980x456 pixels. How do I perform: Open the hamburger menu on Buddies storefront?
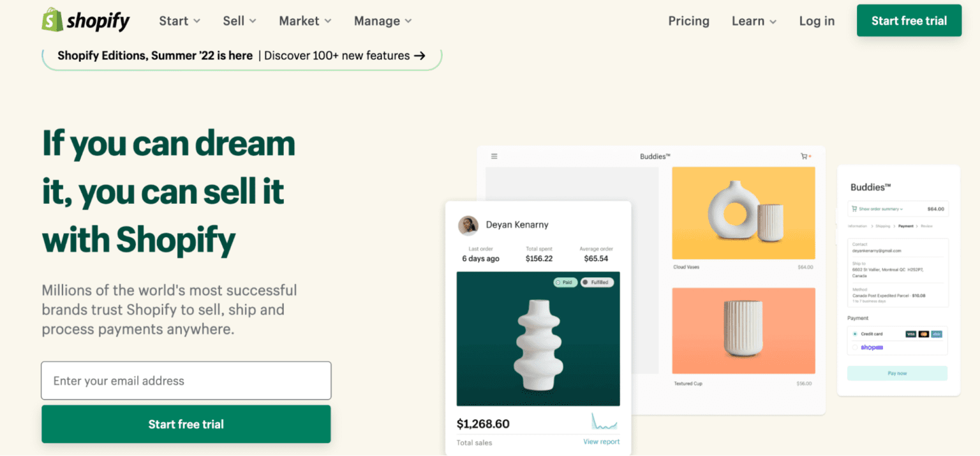pyautogui.click(x=494, y=155)
